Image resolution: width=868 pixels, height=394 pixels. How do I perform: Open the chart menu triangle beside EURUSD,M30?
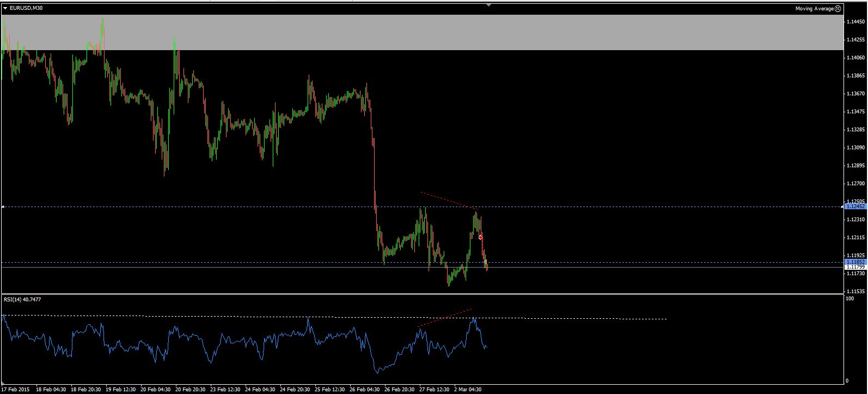(5, 8)
